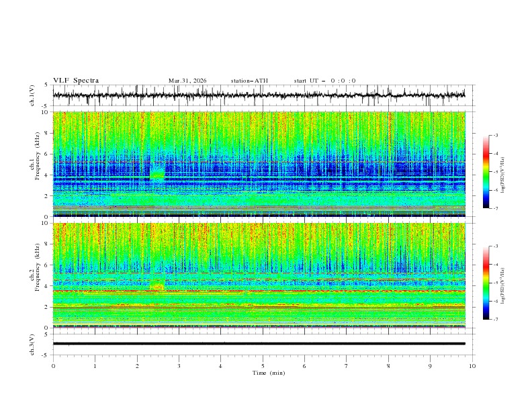Select the ch.2 "Frequency (kHz)" axis label
Image resolution: width=532 pixels, height=411 pixels.
(38, 267)
